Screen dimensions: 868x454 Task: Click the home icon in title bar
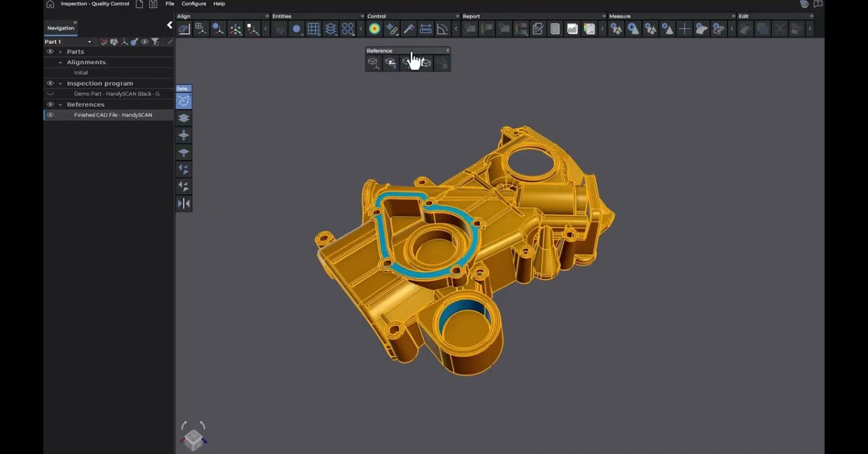pos(50,4)
